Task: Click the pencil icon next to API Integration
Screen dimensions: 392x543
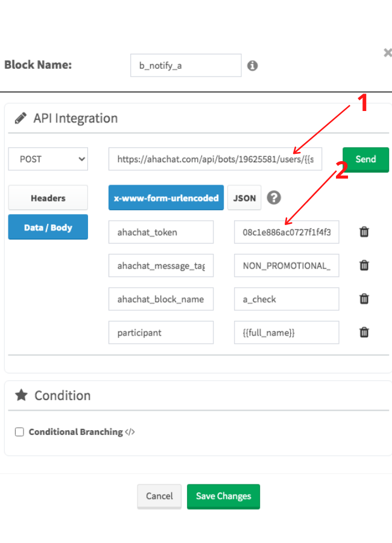Action: [21, 118]
